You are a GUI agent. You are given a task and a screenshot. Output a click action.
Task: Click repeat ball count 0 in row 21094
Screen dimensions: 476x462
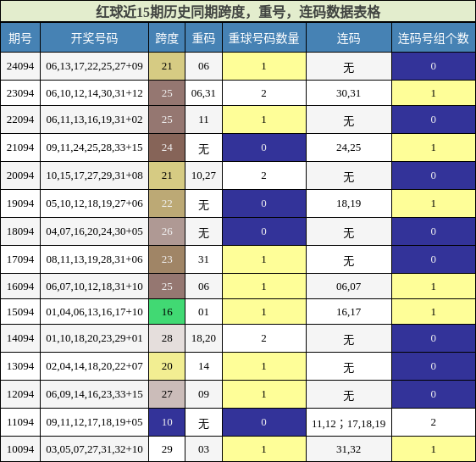pyautogui.click(x=263, y=148)
